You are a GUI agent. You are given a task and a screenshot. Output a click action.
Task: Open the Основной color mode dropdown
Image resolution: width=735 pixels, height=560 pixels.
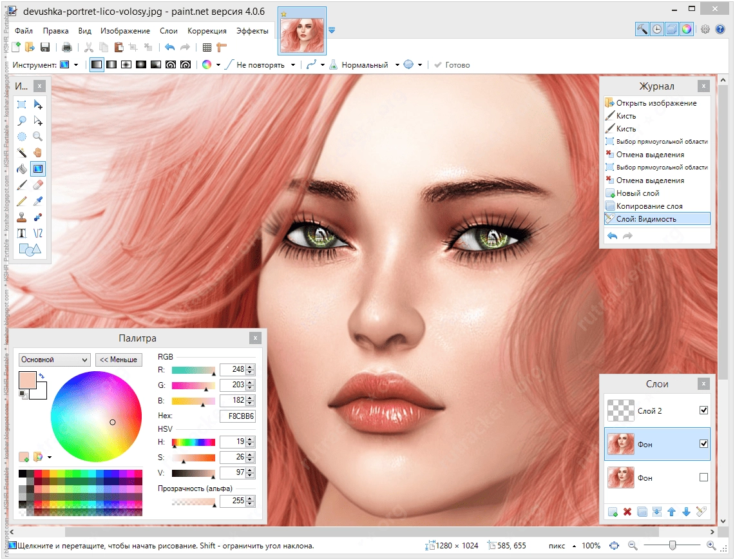click(x=54, y=360)
